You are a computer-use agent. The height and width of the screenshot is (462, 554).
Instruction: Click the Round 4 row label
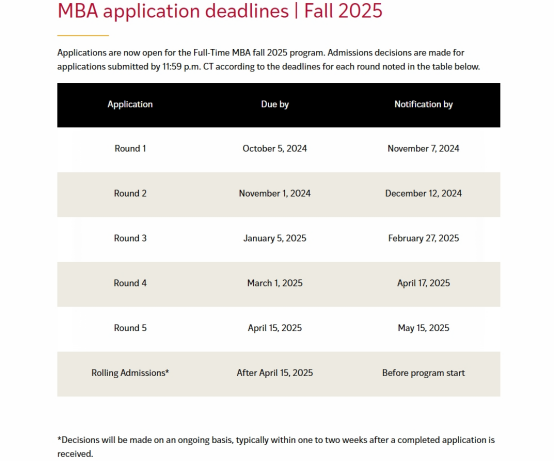130,283
